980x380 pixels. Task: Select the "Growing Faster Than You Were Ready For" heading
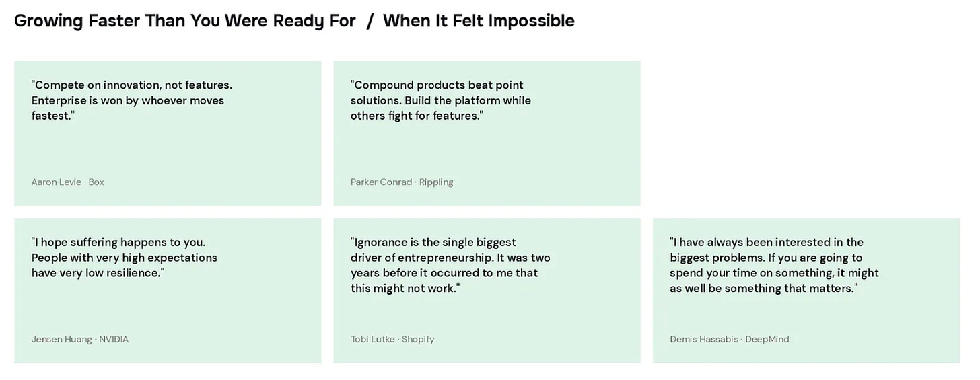(x=184, y=21)
